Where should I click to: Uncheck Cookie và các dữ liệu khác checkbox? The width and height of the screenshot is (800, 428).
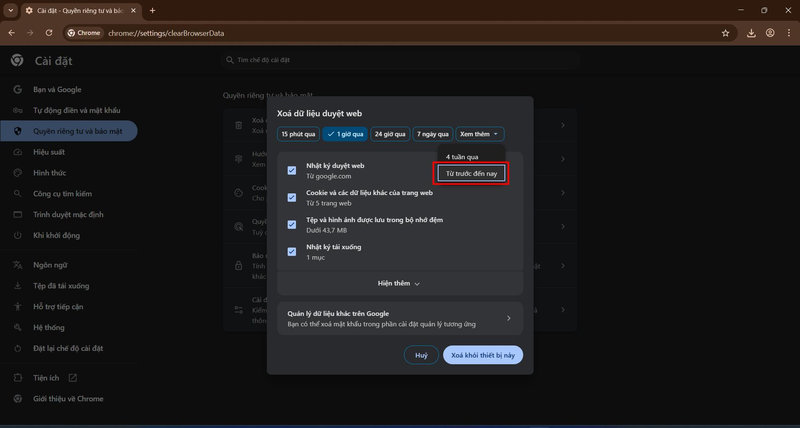pos(292,197)
